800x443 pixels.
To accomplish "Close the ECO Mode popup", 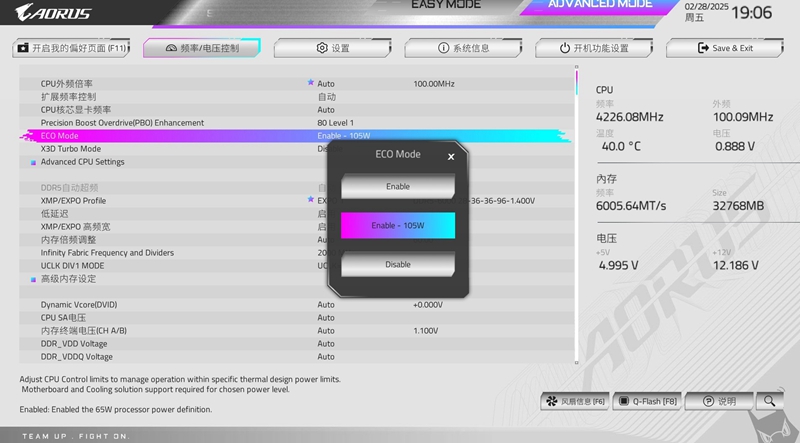I will [451, 156].
